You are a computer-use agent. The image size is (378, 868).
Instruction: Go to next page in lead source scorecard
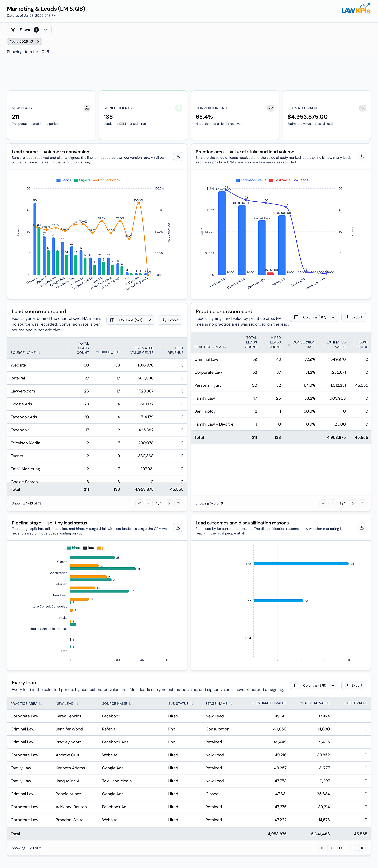(169, 503)
